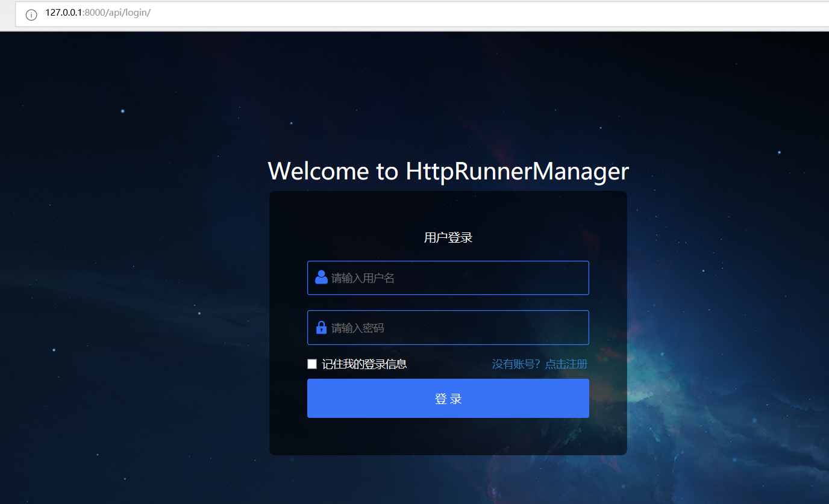Click the Welcome to HttpRunnerManager title
This screenshot has height=504, width=829.
pos(448,171)
